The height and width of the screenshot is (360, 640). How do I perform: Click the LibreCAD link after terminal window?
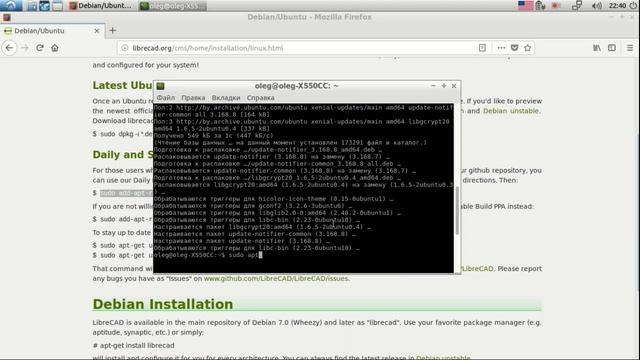point(478,269)
